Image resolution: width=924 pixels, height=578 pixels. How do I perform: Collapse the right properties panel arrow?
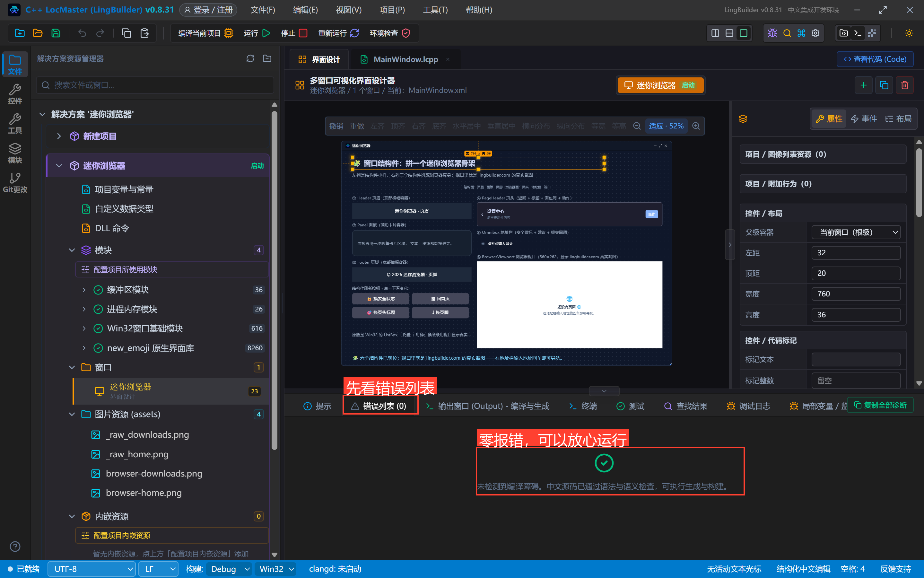[x=730, y=245]
